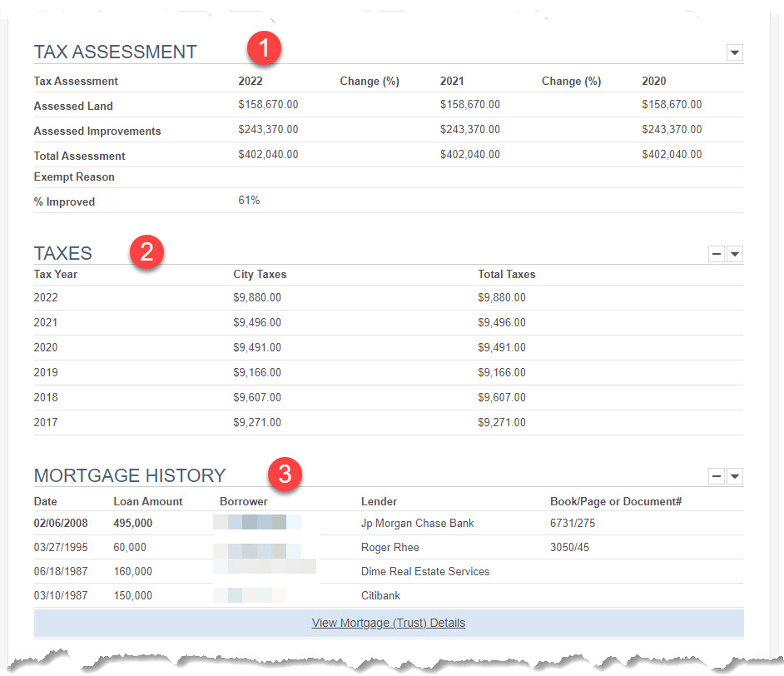784x676 pixels.
Task: Collapse the MORTGAGE HISTORY section with minus icon
Action: tap(717, 476)
